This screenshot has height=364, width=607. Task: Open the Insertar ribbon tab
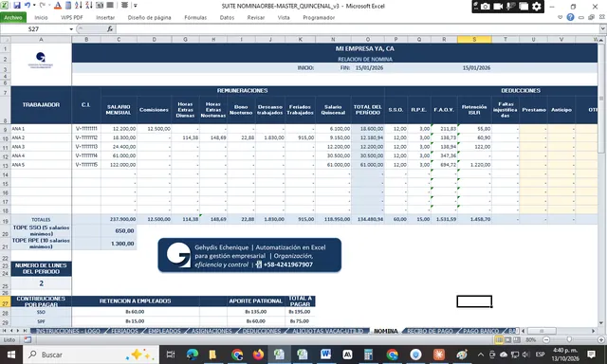(x=105, y=17)
